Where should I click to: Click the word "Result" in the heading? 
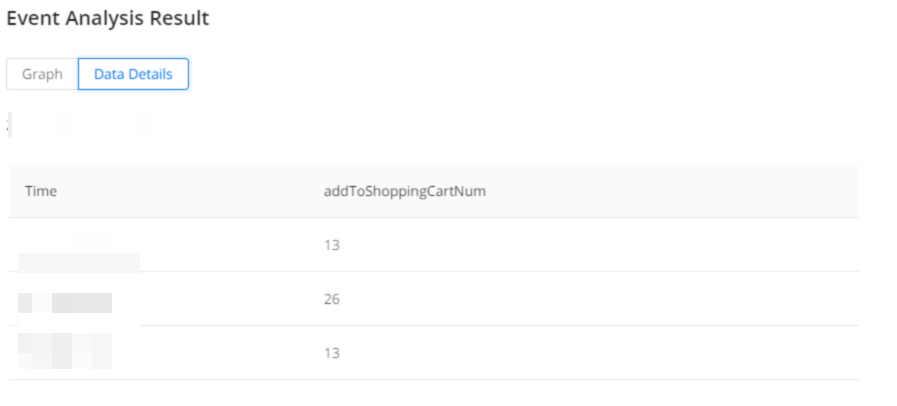coord(181,19)
